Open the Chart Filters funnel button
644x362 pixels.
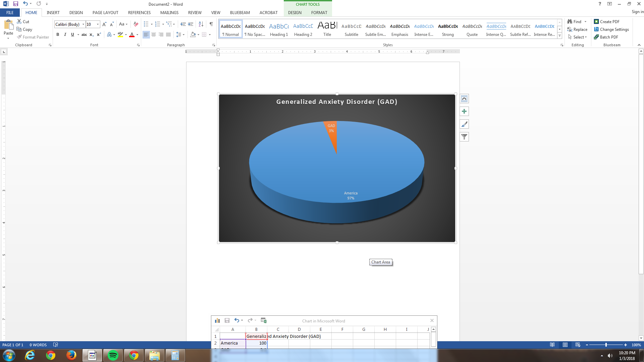(x=464, y=137)
